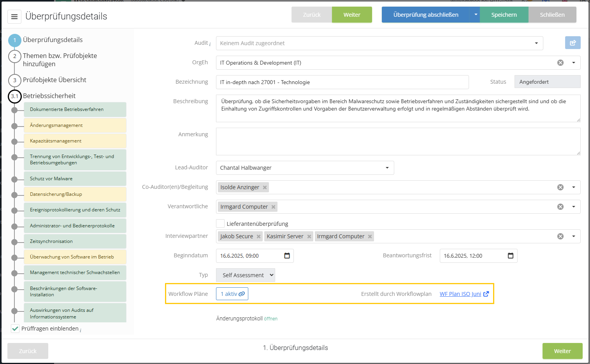Open the hamburger menu icon
590x364 pixels.
point(14,17)
